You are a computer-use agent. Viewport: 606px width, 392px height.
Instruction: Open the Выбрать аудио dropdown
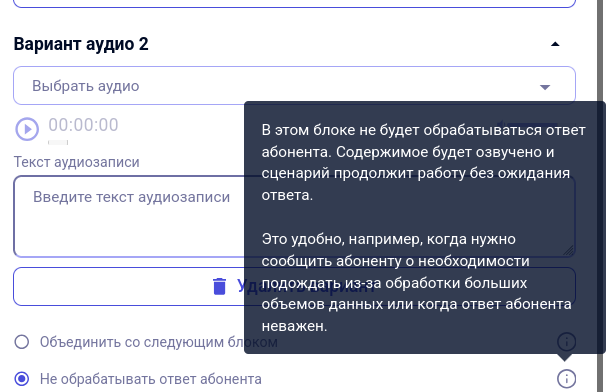(294, 85)
